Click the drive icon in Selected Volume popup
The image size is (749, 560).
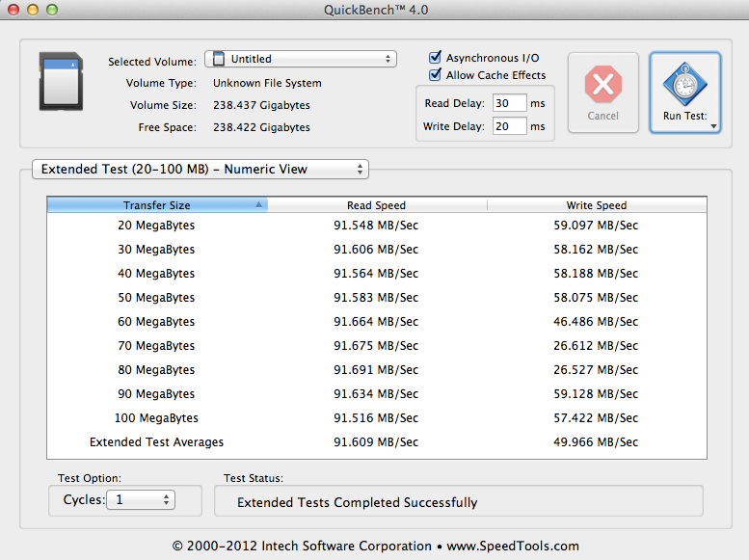219,59
